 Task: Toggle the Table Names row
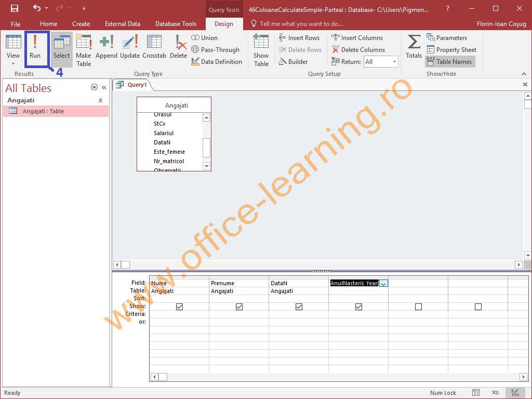(450, 61)
